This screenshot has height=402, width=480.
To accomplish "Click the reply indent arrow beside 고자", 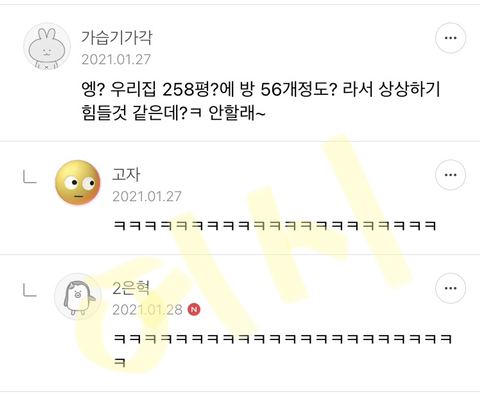I will tap(29, 177).
